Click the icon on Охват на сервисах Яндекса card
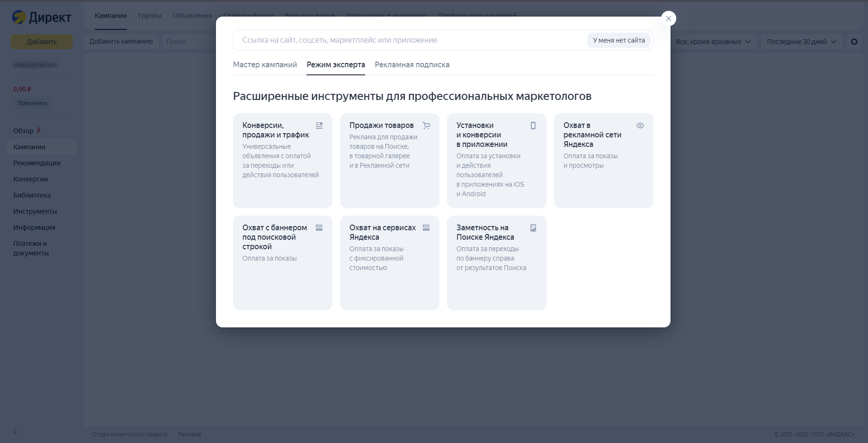 pos(426,228)
